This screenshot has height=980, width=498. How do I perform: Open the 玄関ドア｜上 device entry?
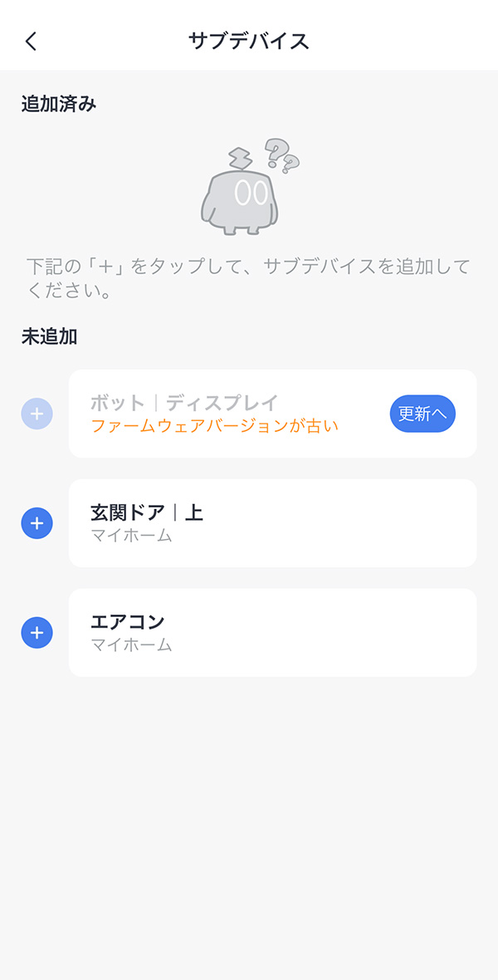click(272, 523)
